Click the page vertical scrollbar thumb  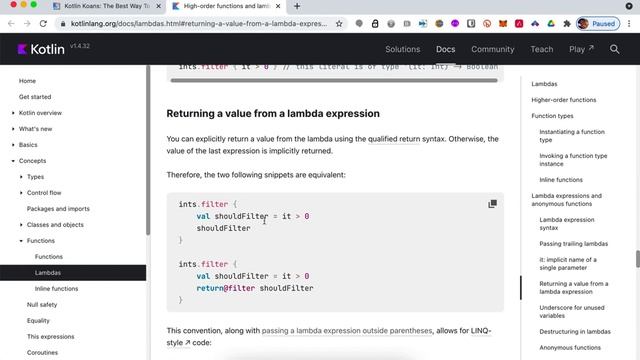(638, 259)
